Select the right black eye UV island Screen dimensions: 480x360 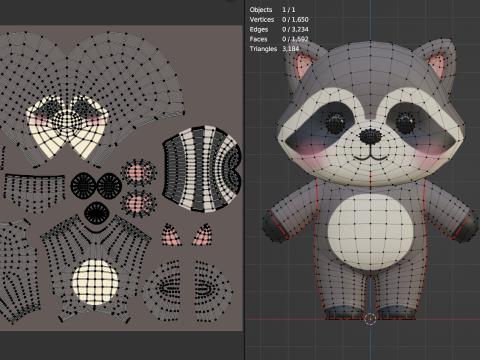(109, 185)
